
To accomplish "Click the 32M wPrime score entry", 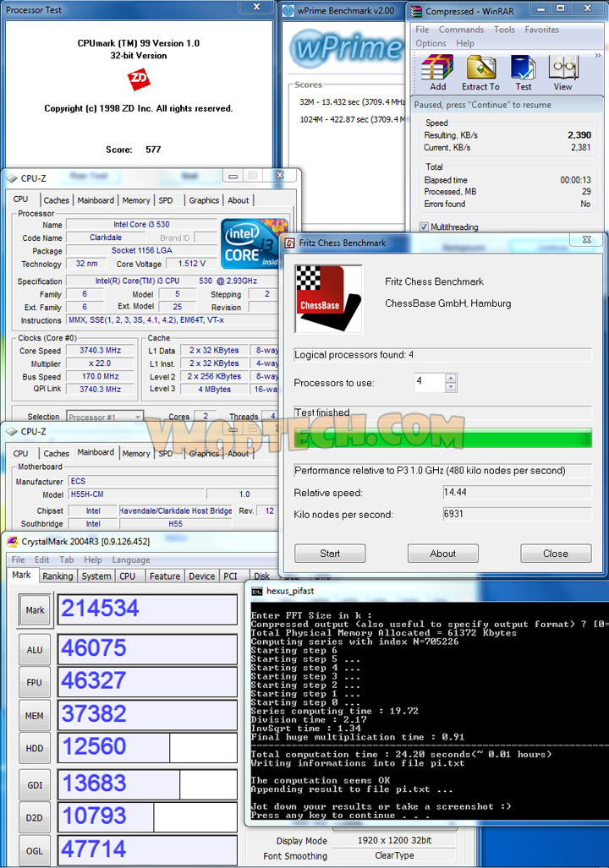I will (x=352, y=102).
